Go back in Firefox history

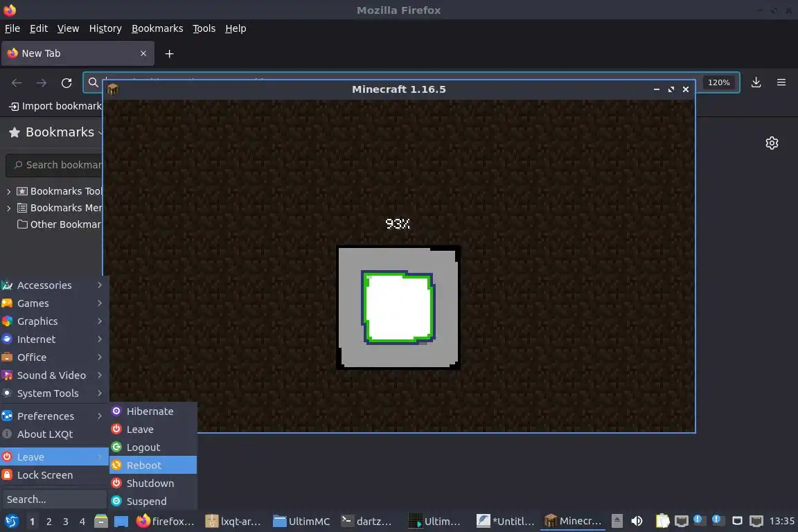(x=17, y=82)
